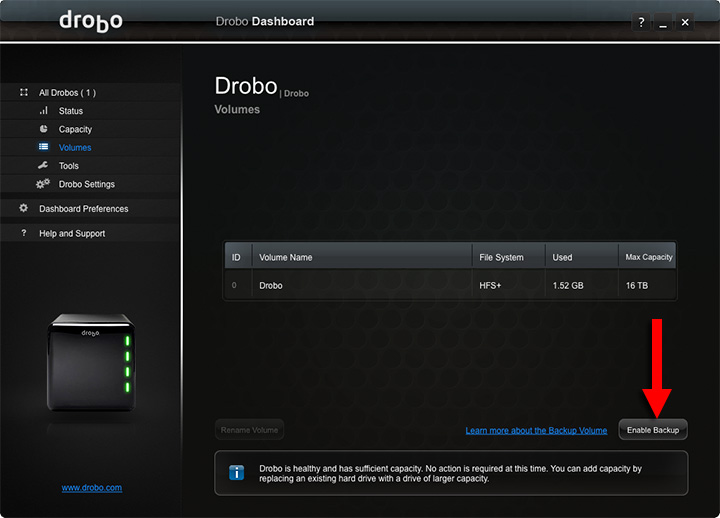Sort by Volume Name column header
The height and width of the screenshot is (518, 720).
pos(362,257)
